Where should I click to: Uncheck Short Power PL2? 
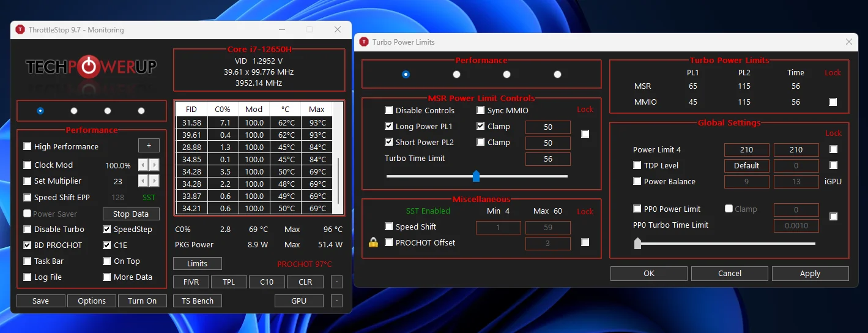389,142
